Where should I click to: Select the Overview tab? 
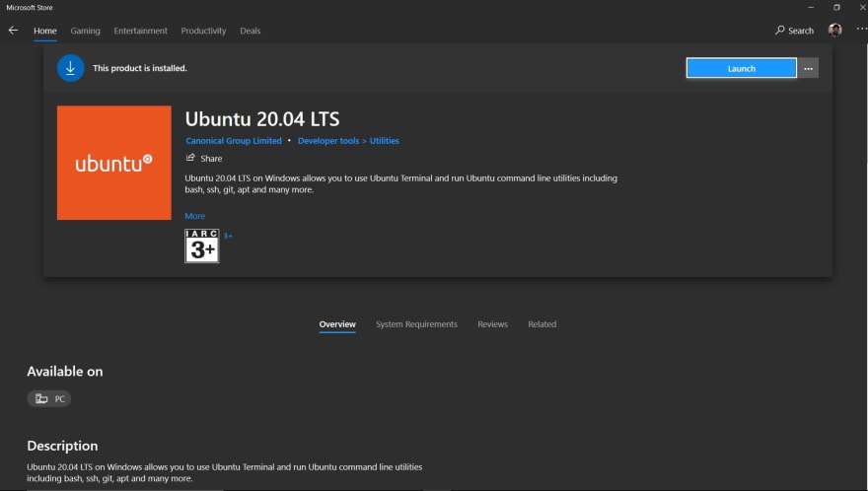(x=337, y=324)
